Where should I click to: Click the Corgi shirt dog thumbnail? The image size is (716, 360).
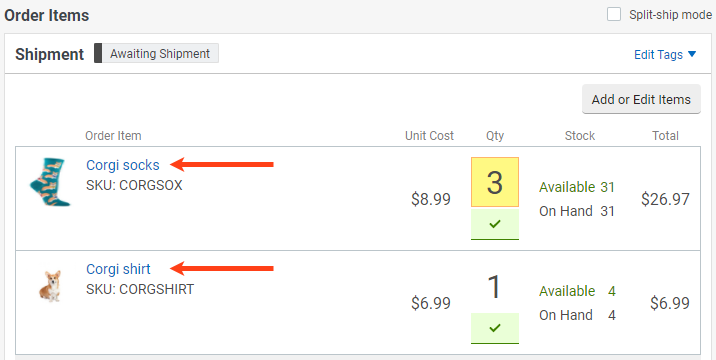50,286
